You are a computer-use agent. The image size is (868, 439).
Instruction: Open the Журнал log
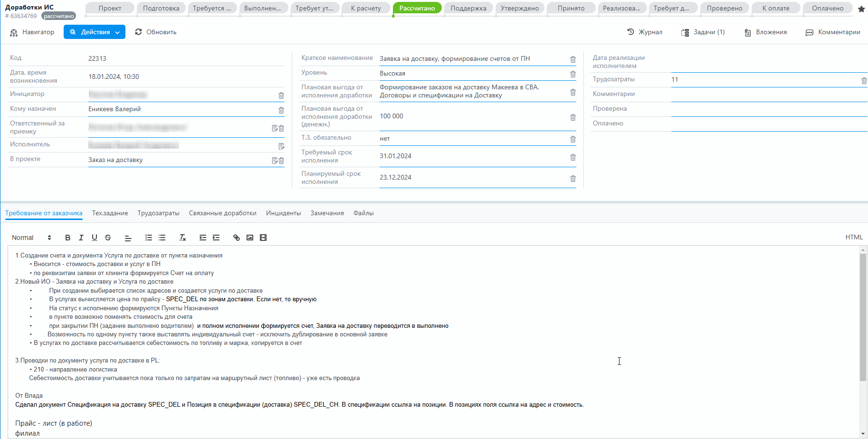[x=645, y=32]
